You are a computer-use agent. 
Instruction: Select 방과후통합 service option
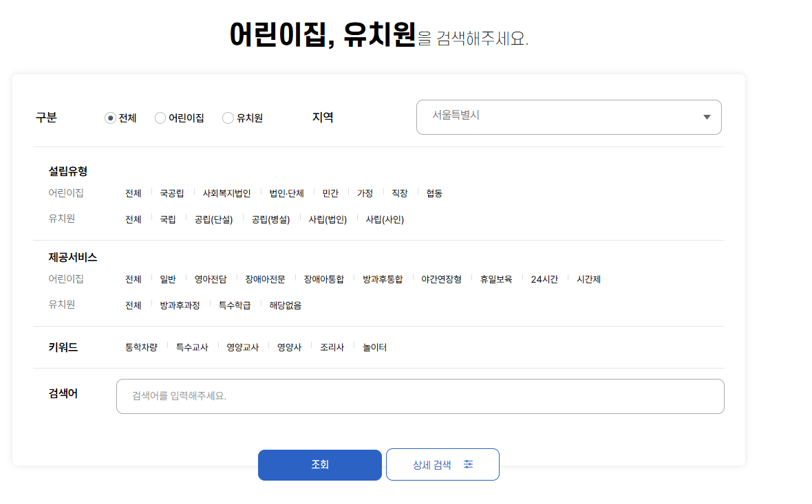pos(383,279)
